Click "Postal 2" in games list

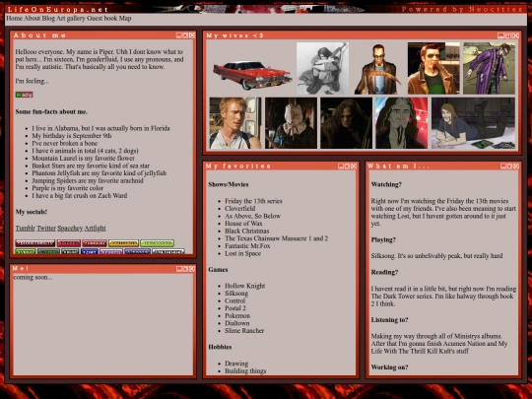tap(235, 308)
